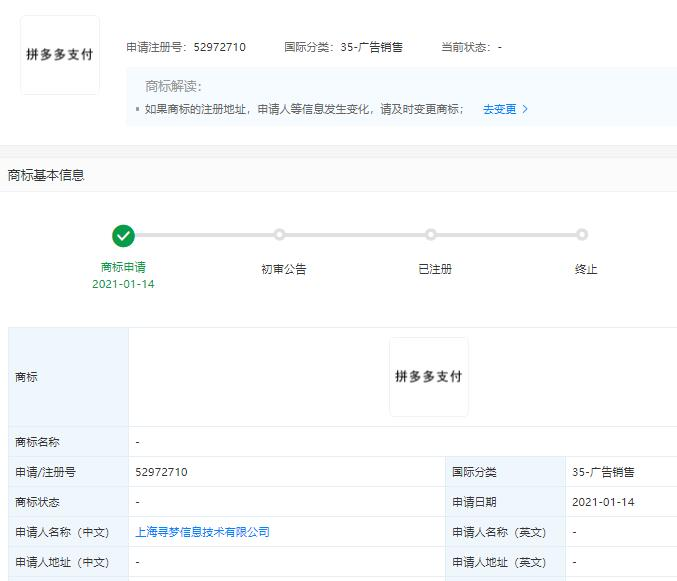
Task: Select the 终止 timeline step circle
Action: pyautogui.click(x=582, y=235)
